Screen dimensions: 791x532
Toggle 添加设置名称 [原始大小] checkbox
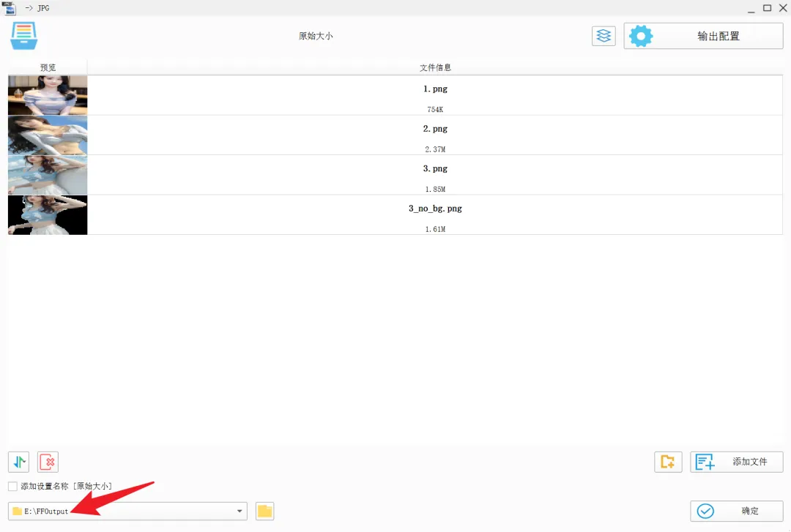[13, 486]
